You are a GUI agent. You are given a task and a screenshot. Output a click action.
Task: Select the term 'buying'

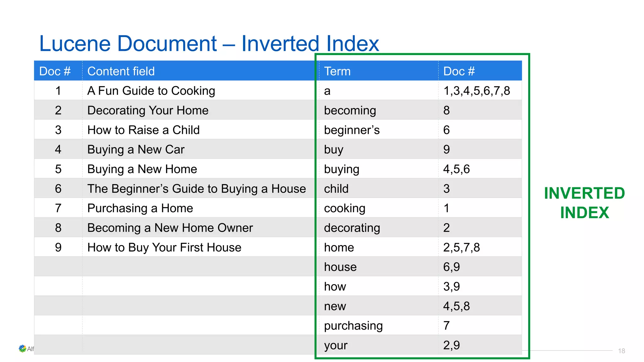[342, 169]
